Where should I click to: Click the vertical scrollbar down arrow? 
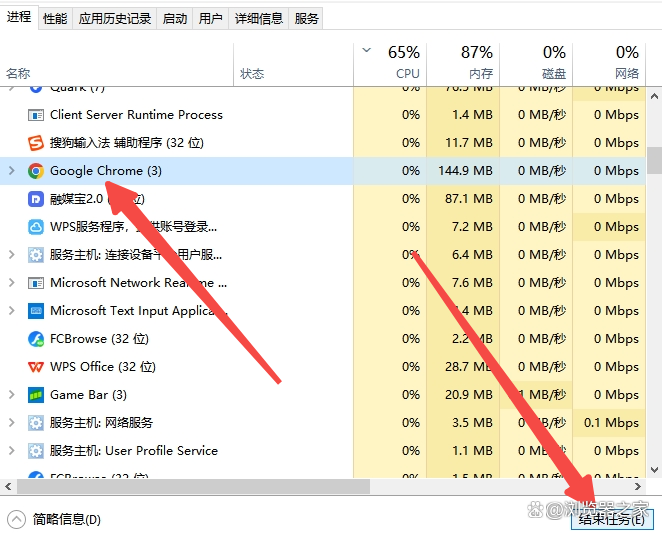point(654,470)
